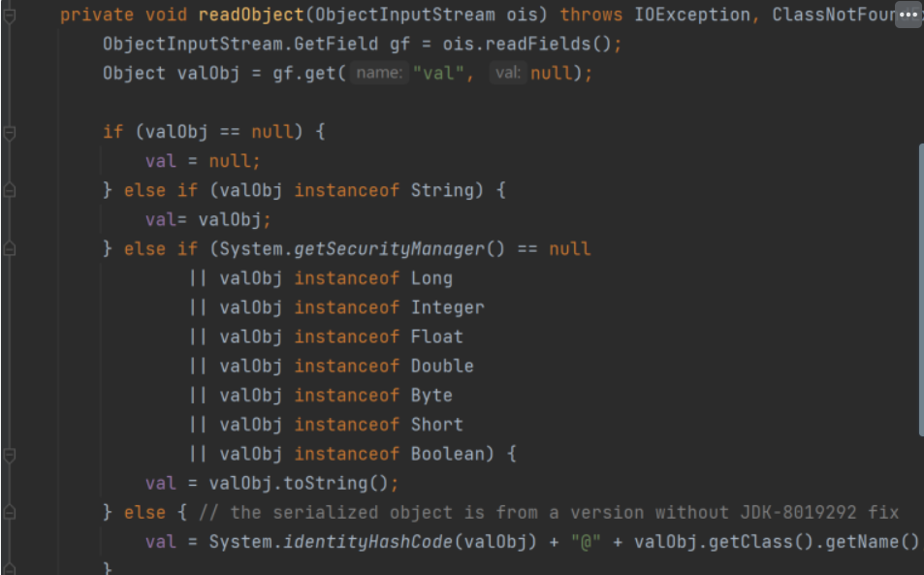This screenshot has width=924, height=575.
Task: Click fold marker on 'instanceof Boolean) {' line
Action: point(10,454)
